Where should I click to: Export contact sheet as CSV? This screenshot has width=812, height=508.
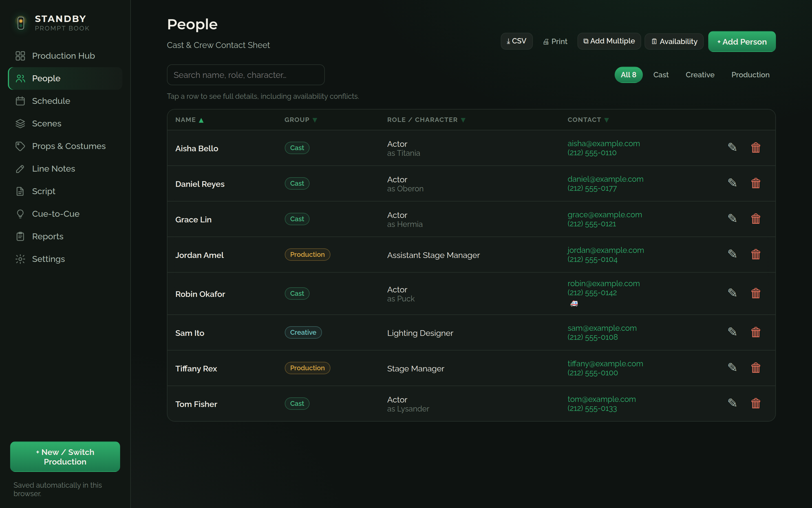[517, 41]
